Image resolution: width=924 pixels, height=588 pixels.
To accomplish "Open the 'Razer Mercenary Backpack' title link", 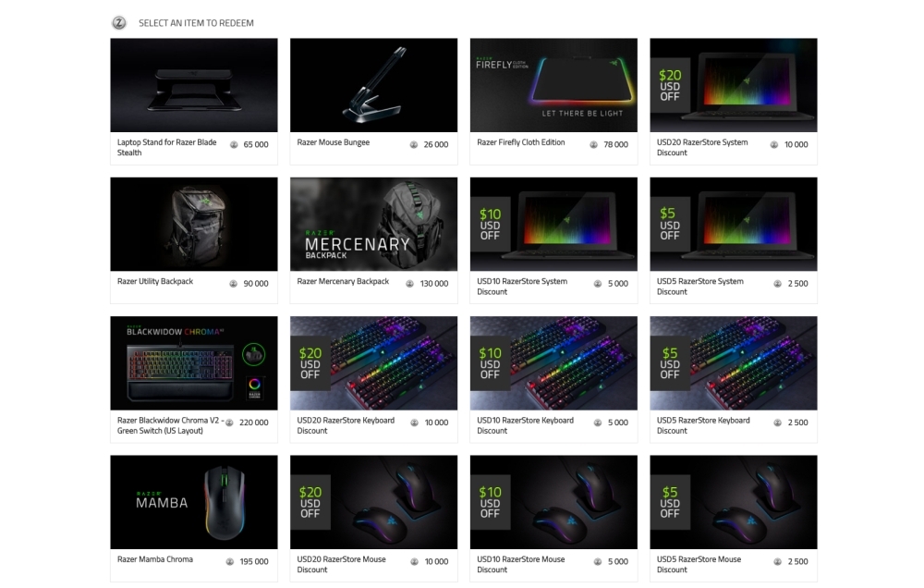I will [343, 281].
